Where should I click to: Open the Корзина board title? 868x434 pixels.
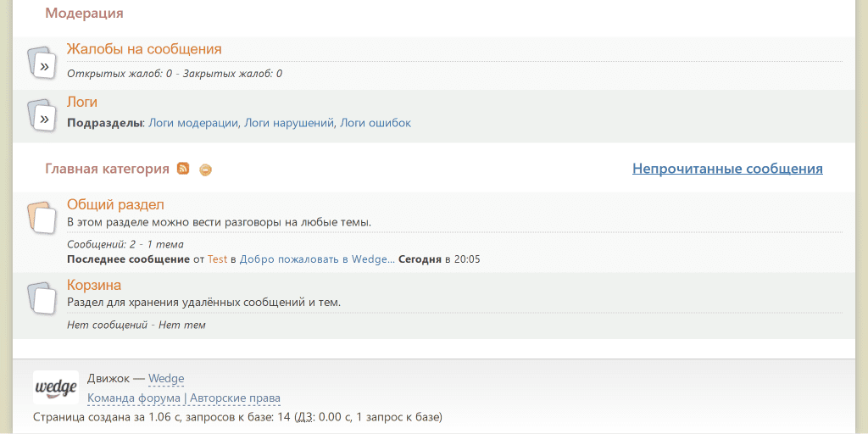[x=94, y=285]
